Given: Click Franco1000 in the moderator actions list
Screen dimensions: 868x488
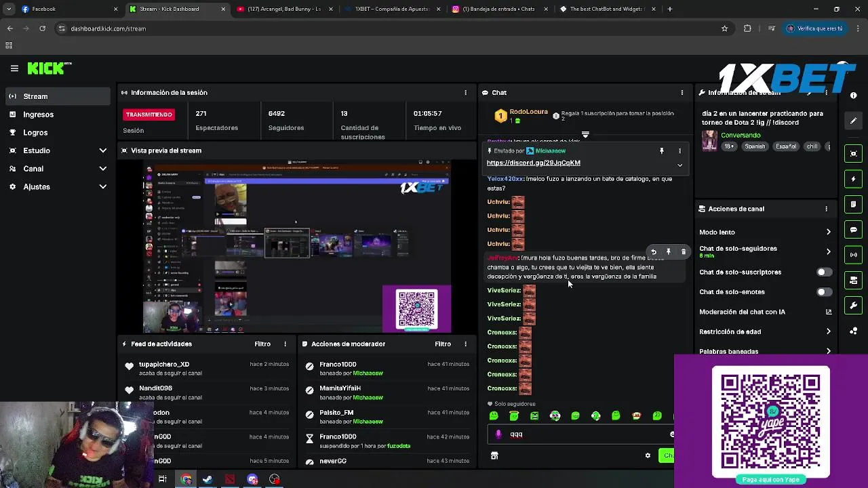Looking at the screenshot, I should (338, 365).
